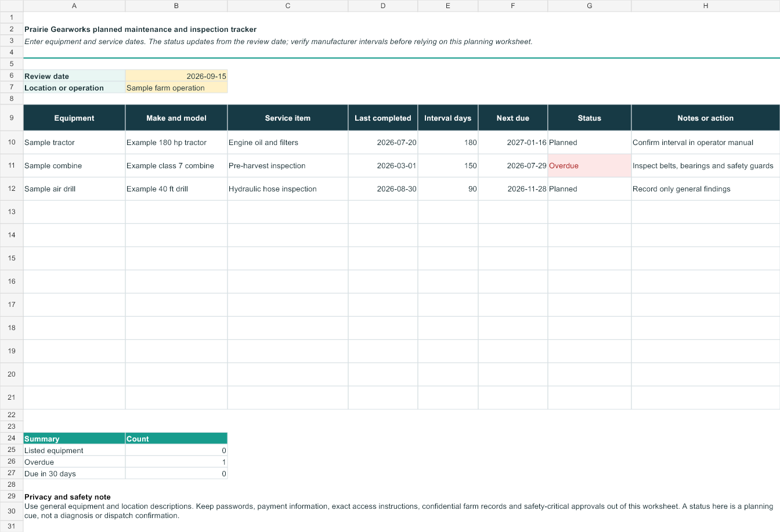Click 'Confirm interval in operator manual' note
Viewport: 780px width, 532px height.
coord(706,142)
